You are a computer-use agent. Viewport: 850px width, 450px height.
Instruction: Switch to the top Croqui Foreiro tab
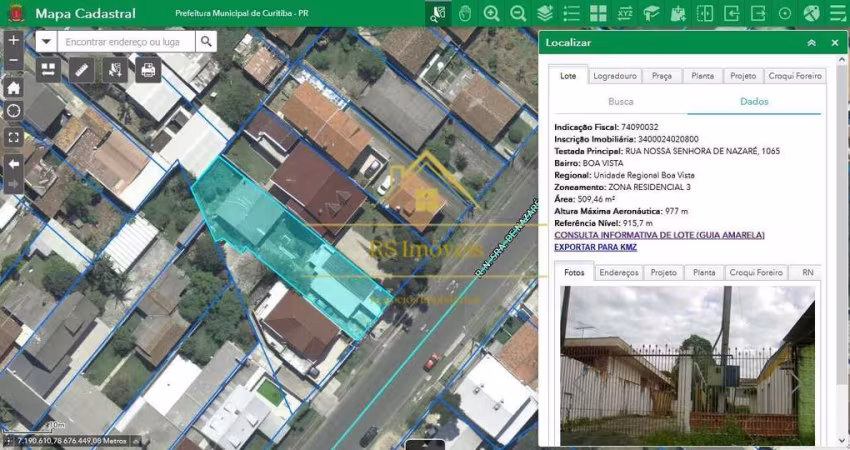(795, 76)
